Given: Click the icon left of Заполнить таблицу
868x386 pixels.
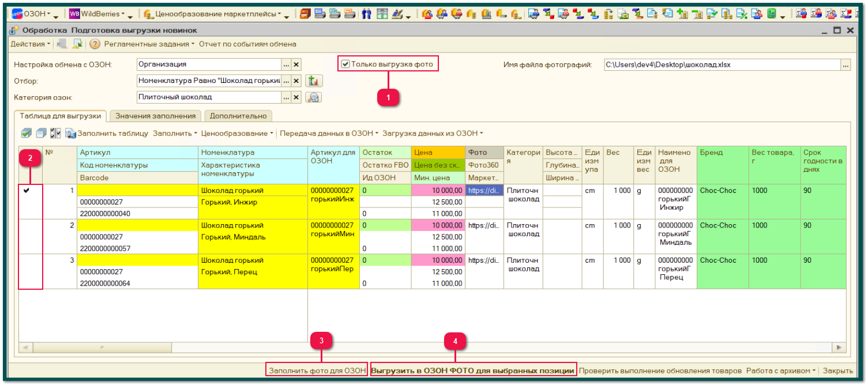Looking at the screenshot, I should [x=70, y=133].
